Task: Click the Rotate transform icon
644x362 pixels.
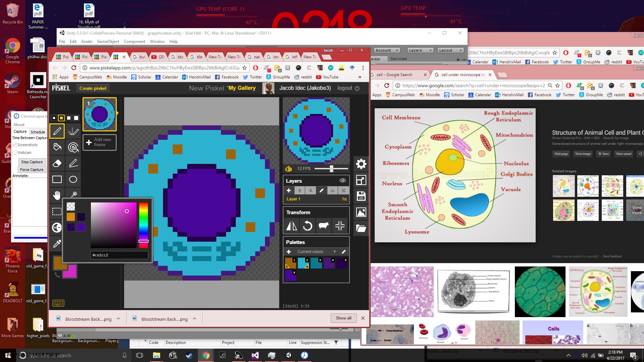Action: tap(308, 226)
